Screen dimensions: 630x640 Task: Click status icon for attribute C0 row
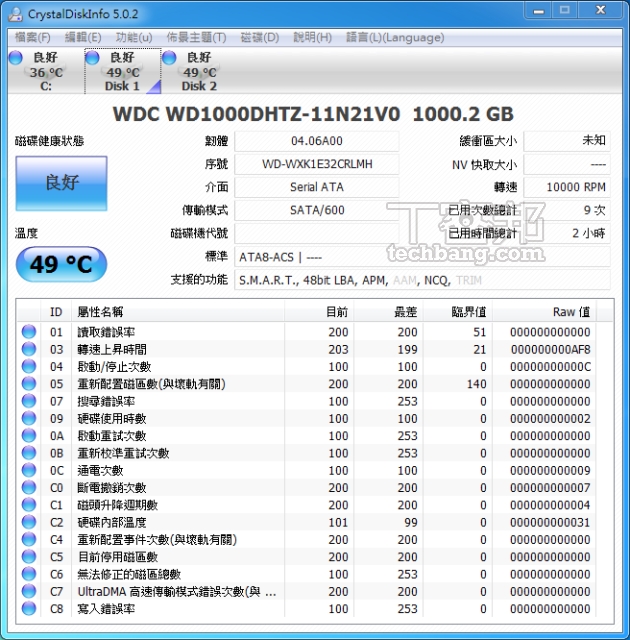[x=29, y=487]
